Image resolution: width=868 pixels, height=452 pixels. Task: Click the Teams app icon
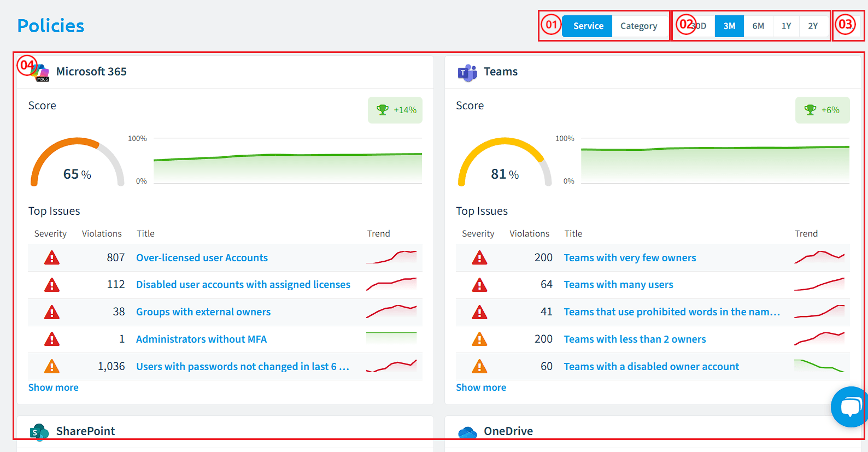(x=467, y=72)
